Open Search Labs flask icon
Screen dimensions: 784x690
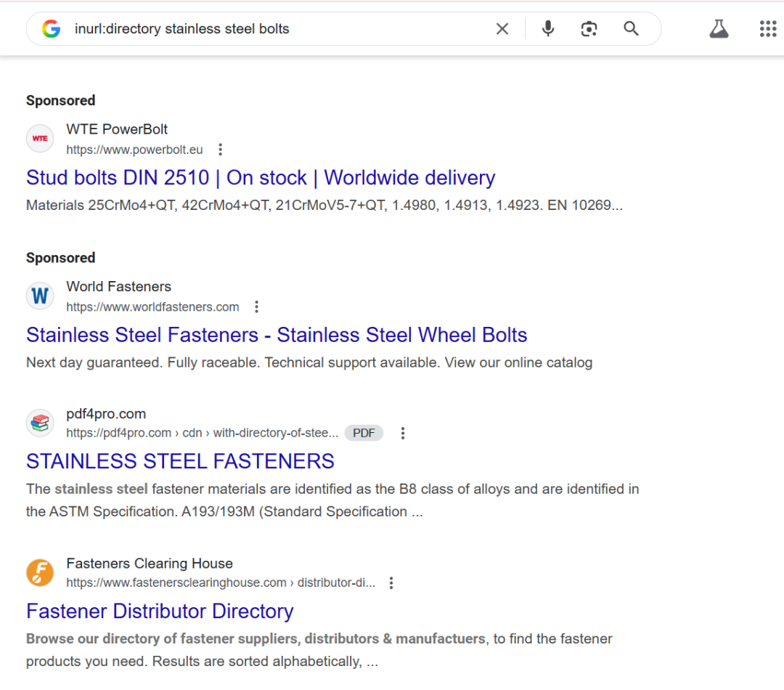719,29
